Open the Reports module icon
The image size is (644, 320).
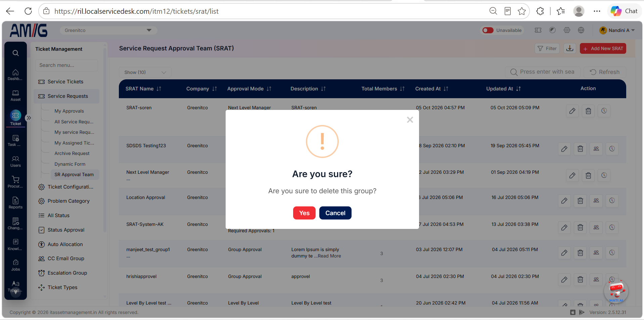[x=15, y=203]
